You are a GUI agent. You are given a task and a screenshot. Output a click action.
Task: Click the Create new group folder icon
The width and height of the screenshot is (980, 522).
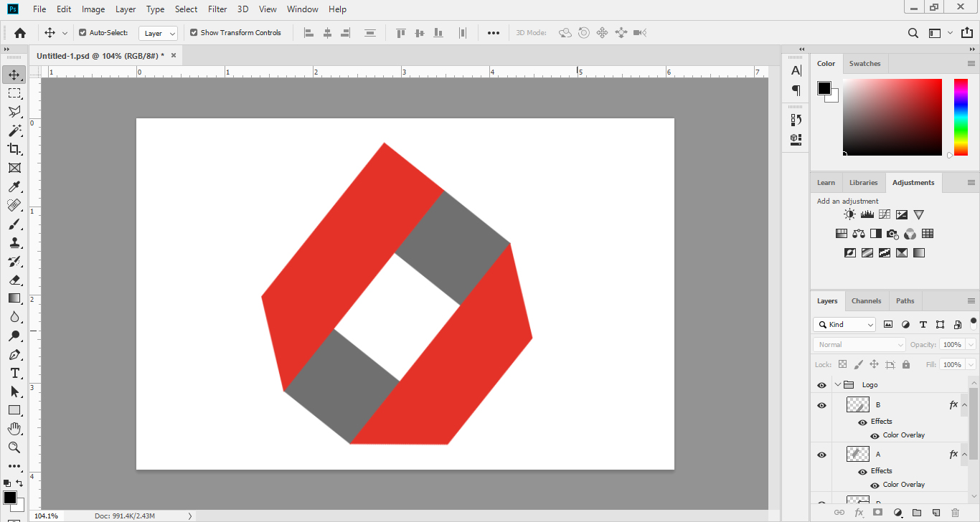[917, 513]
